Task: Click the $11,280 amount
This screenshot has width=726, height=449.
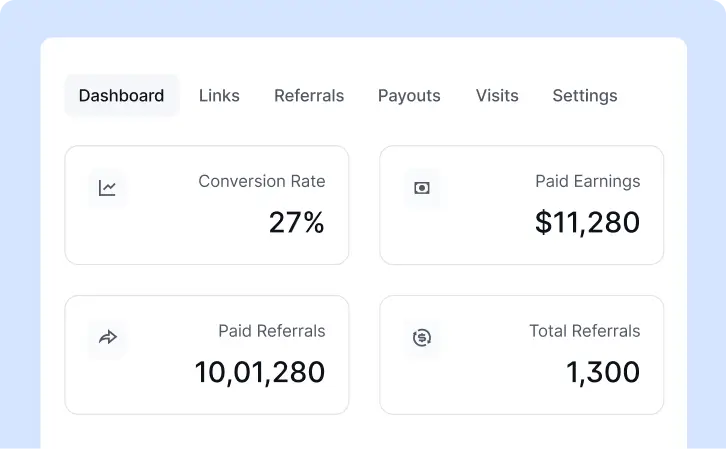Action: (587, 223)
